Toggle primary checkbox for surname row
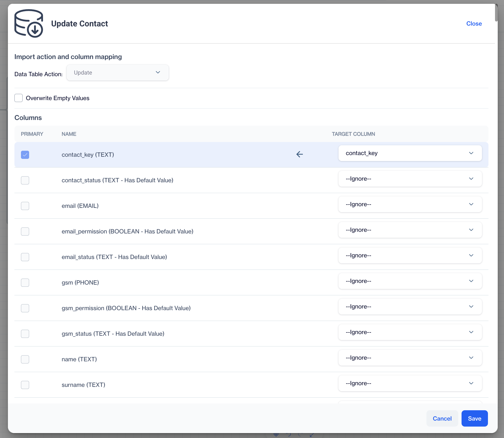 (25, 385)
